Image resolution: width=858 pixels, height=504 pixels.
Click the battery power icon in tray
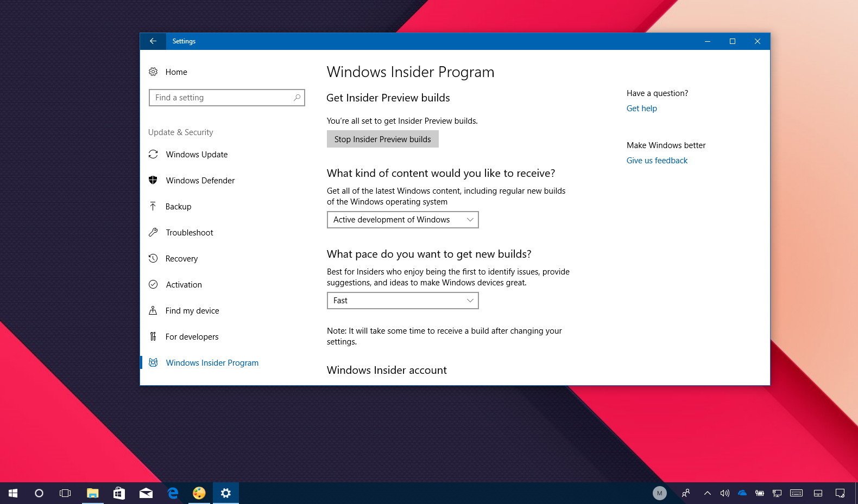[x=760, y=493]
